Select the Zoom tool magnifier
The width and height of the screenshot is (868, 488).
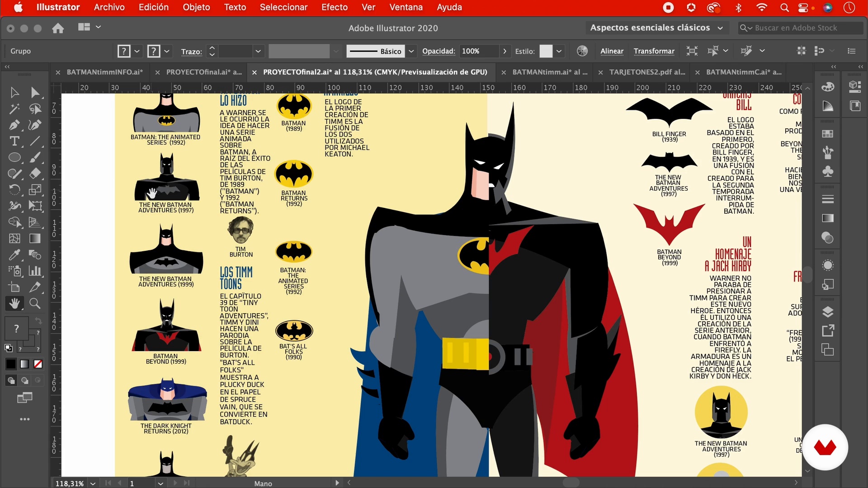(x=35, y=304)
